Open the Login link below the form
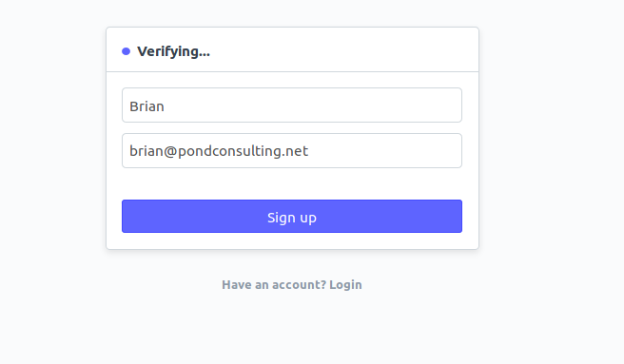 (x=345, y=285)
